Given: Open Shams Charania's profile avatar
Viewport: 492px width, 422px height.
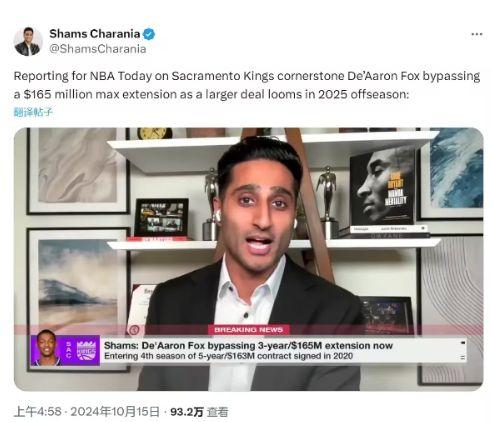Looking at the screenshot, I should 28,42.
